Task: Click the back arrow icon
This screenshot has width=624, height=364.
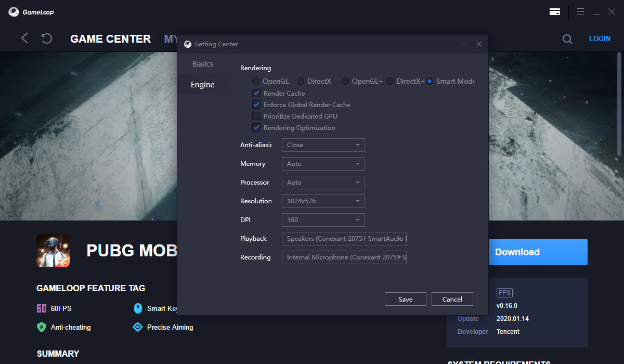Action: tap(24, 38)
